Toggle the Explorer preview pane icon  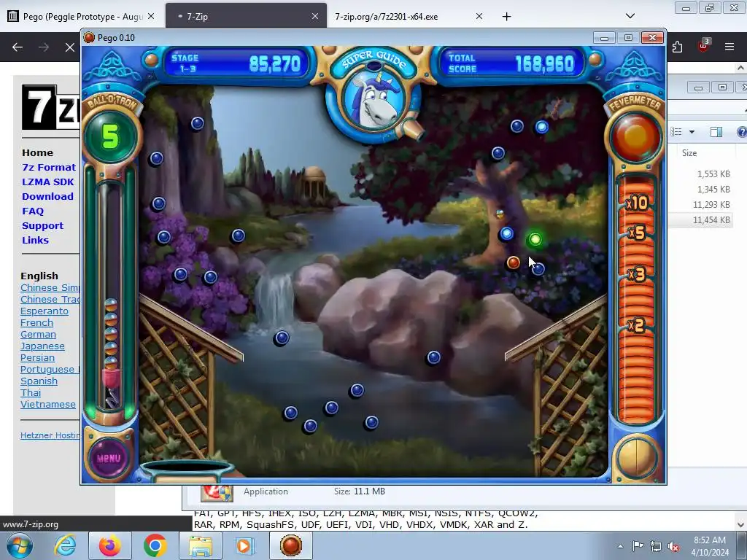[716, 132]
